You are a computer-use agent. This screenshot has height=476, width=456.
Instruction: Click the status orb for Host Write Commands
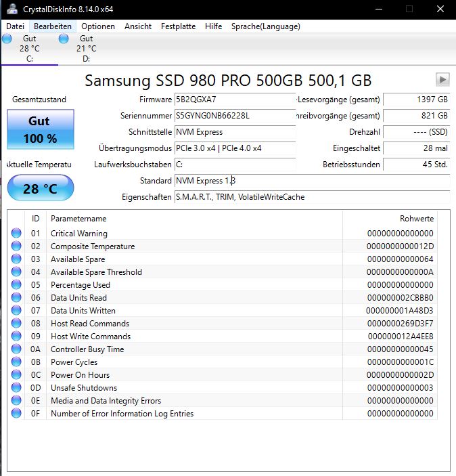(x=16, y=336)
